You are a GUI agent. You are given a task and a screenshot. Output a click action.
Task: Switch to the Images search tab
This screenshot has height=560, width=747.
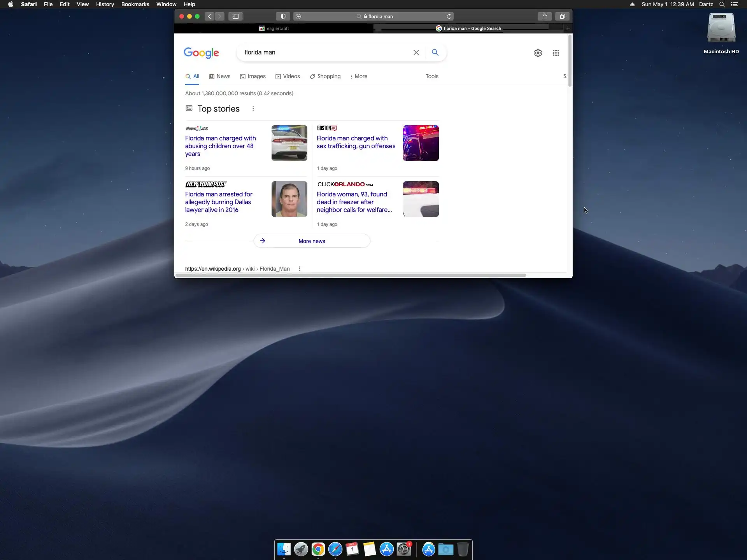pyautogui.click(x=253, y=77)
